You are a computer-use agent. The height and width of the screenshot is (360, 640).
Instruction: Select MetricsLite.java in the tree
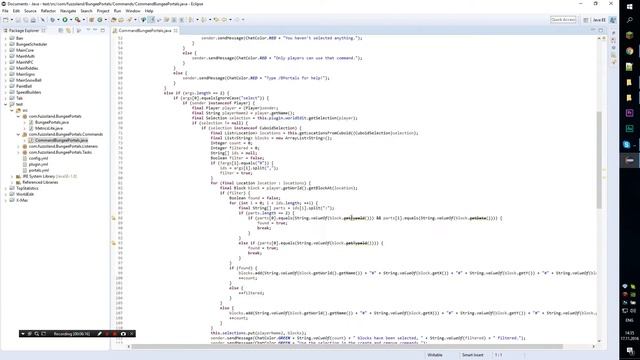[x=49, y=129]
